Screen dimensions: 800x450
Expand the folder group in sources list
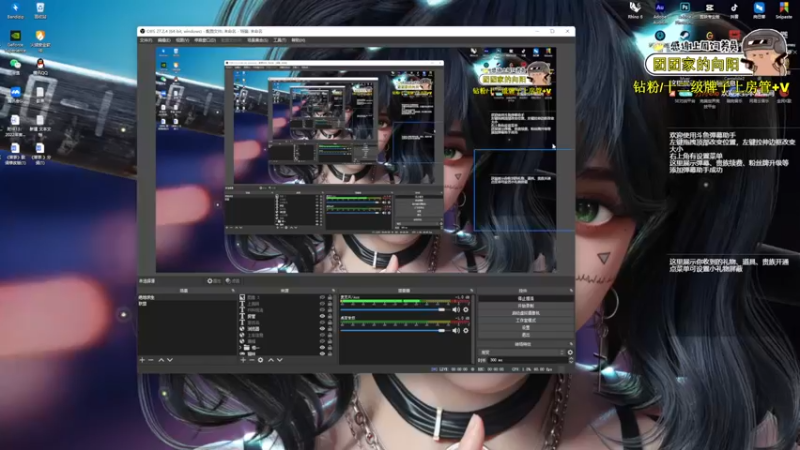coord(240,347)
